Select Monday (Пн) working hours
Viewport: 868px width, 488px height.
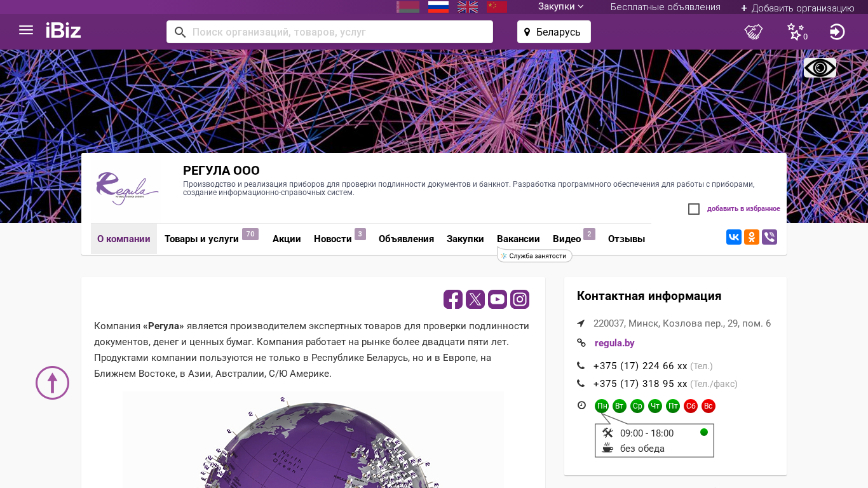[x=602, y=406]
